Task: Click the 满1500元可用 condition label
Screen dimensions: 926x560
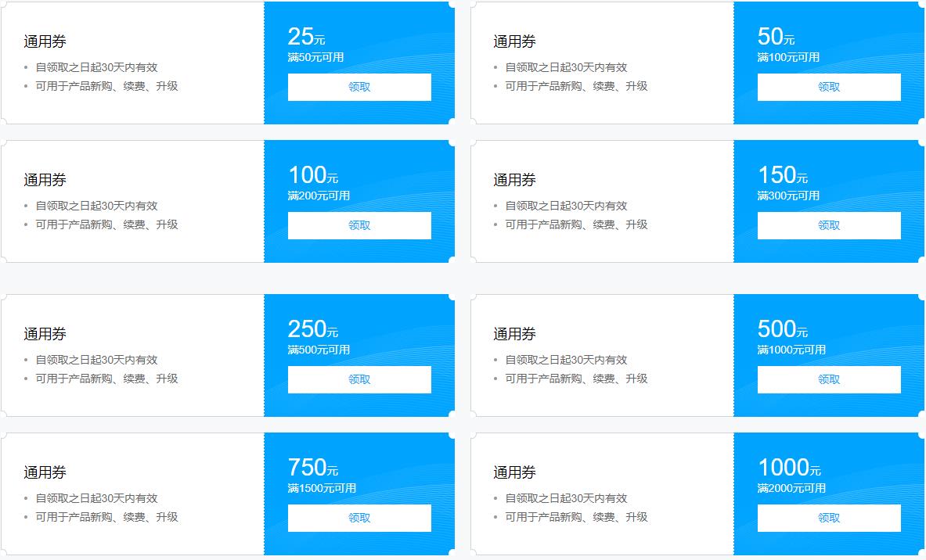Action: [322, 489]
